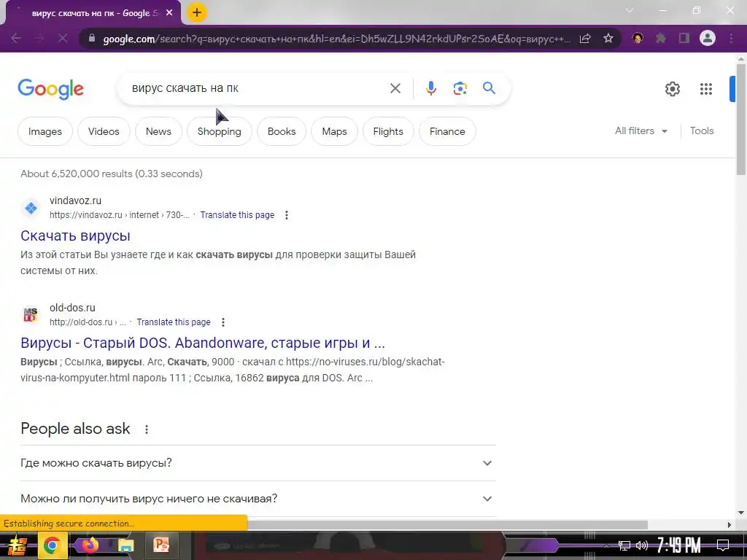This screenshot has height=560, width=747.
Task: Switch to Maps results
Action: [334, 131]
